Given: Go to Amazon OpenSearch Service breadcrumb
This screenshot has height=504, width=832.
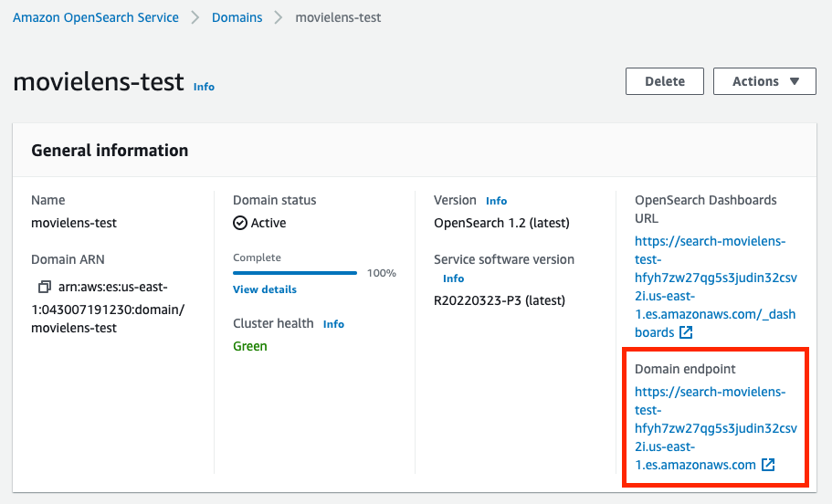Looking at the screenshot, I should (x=96, y=17).
